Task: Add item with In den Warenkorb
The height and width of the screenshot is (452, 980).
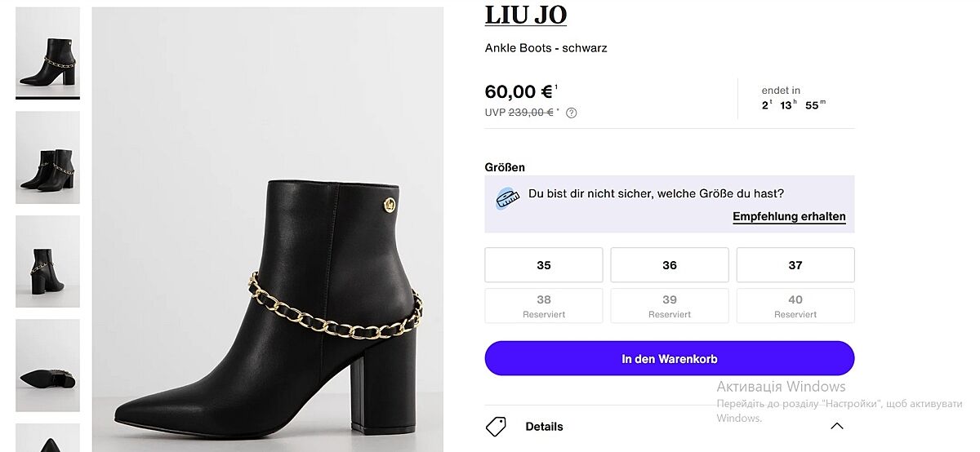Action: click(x=670, y=359)
